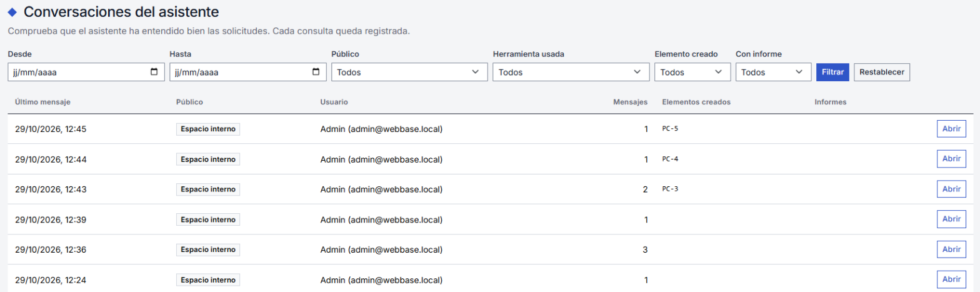Open the conversation from 12:45
Viewport: 980px width, 292px height.
tap(951, 129)
